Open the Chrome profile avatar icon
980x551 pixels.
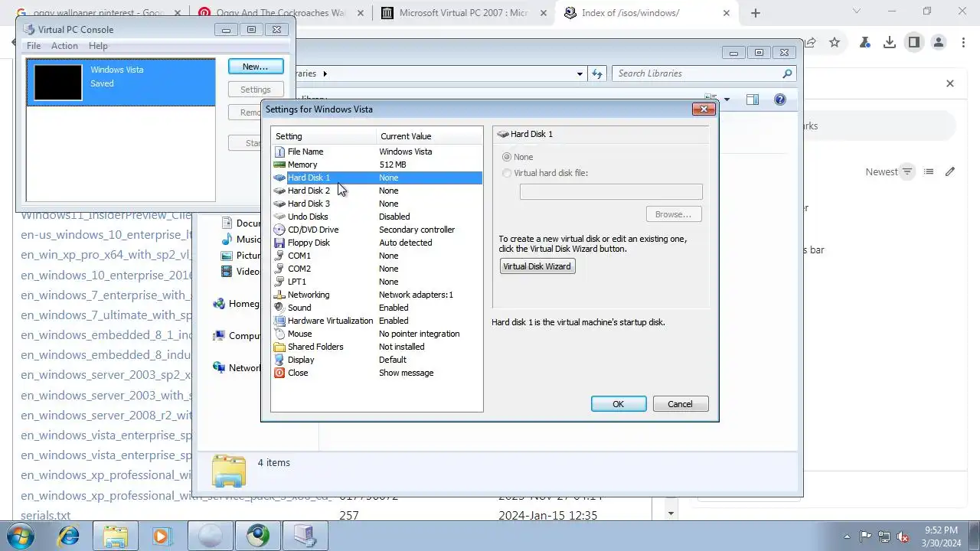939,43
